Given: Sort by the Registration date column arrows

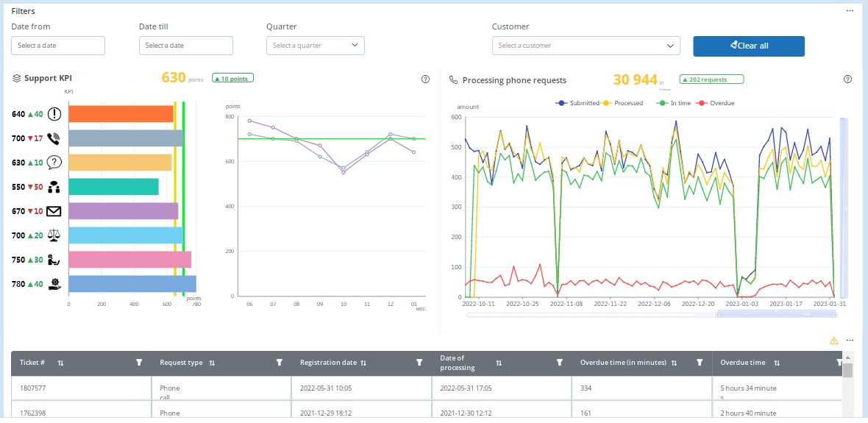Looking at the screenshot, I should click(363, 363).
